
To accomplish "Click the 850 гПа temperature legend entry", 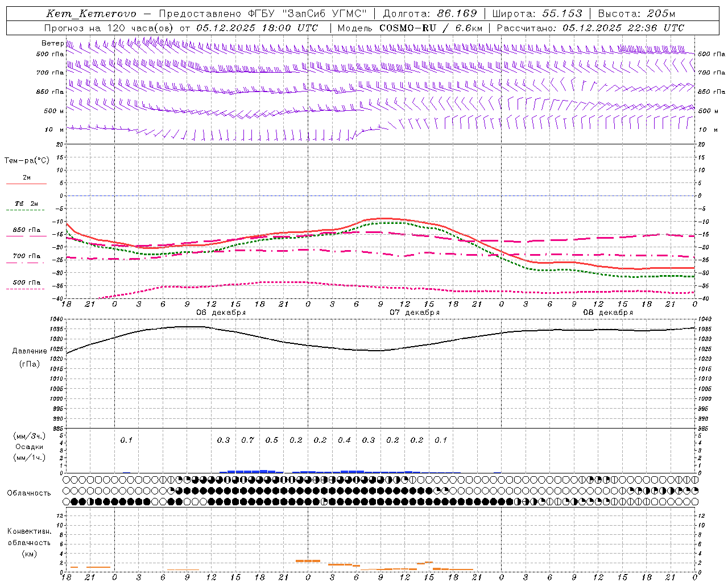I will (27, 230).
